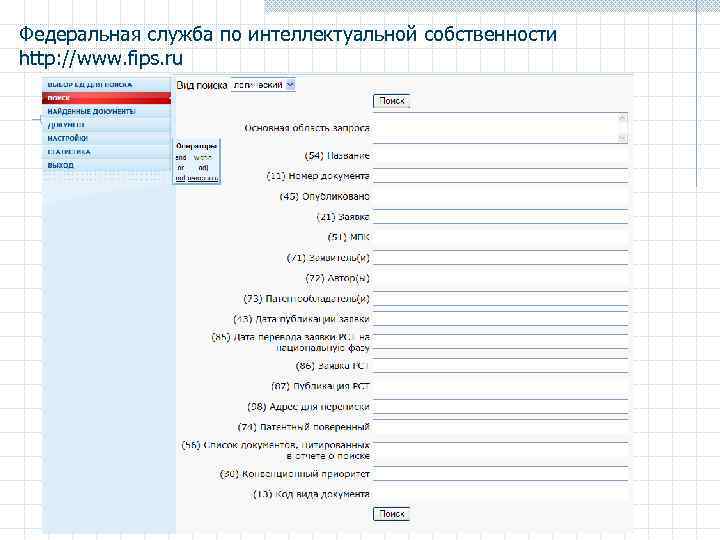Image resolution: width=720 pixels, height=540 pixels.
Task: Focus the "(30) Конвенционный приоритет" field
Action: [501, 474]
